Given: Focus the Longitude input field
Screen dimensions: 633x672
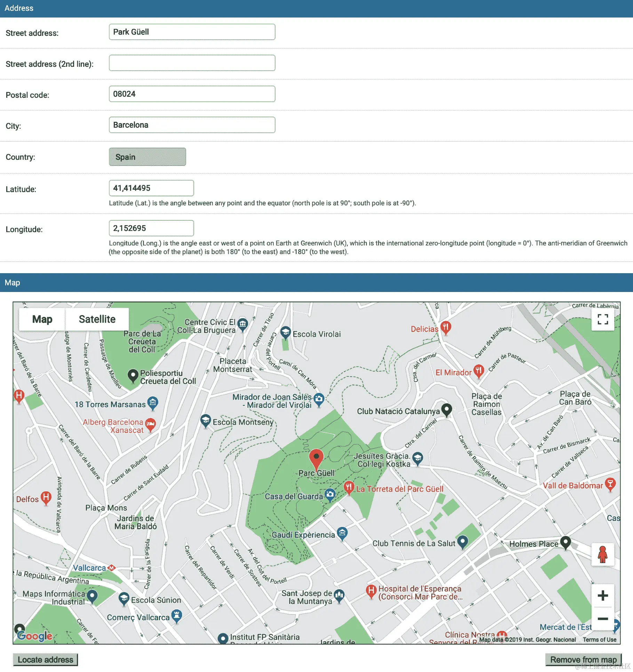Looking at the screenshot, I should (x=151, y=228).
